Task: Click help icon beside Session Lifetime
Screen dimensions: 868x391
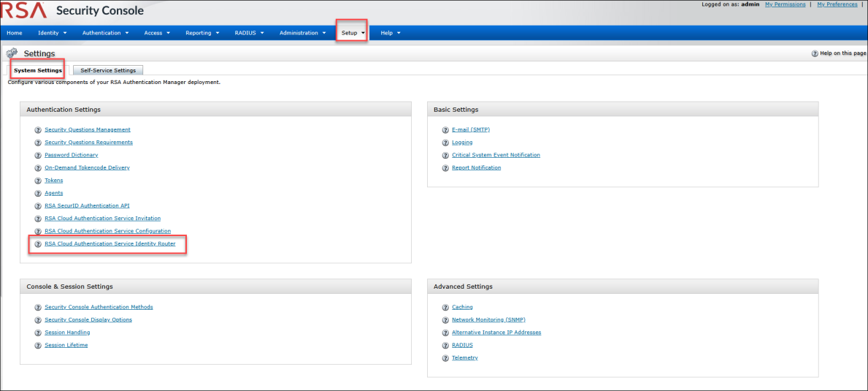Action: [38, 346]
